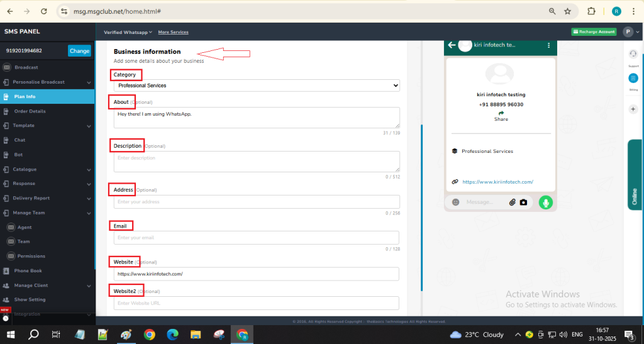Open the Order Details menu item

(x=30, y=111)
